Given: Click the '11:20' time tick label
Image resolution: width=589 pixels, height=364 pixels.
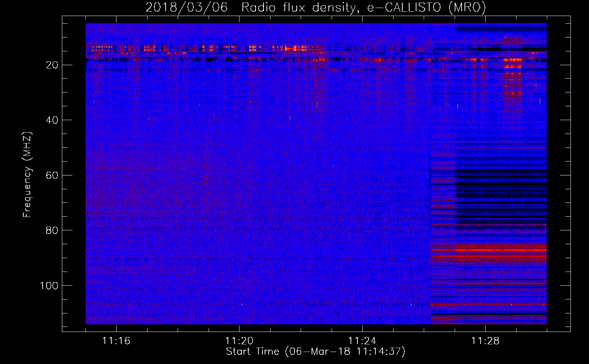Looking at the screenshot, I should click(x=239, y=341).
